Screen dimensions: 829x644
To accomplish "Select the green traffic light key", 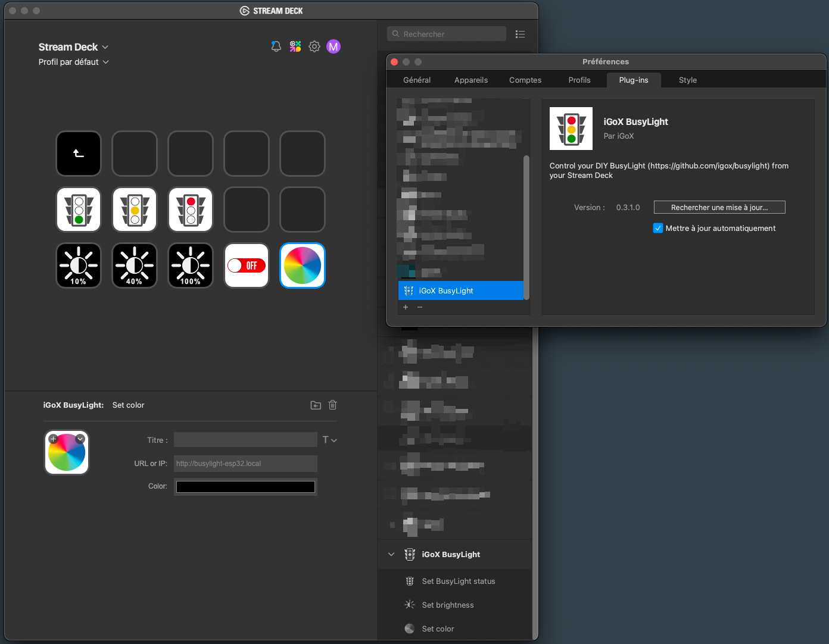I will click(x=79, y=210).
